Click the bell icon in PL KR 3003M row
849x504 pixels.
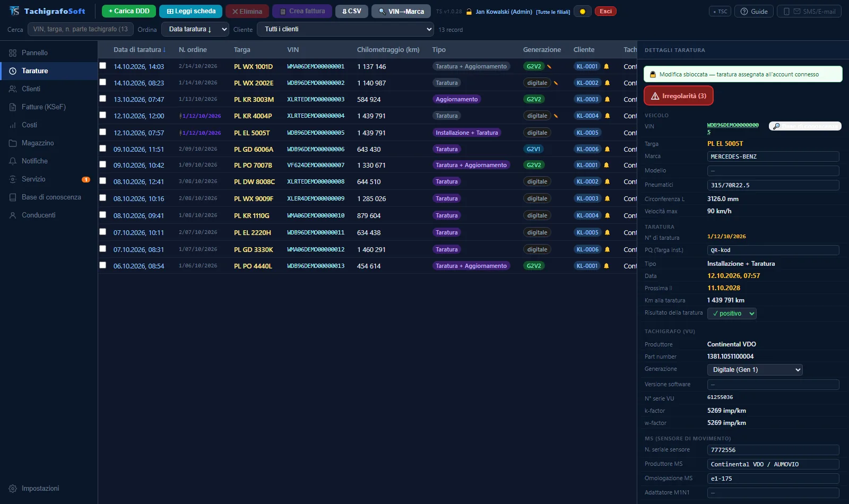tap(608, 99)
